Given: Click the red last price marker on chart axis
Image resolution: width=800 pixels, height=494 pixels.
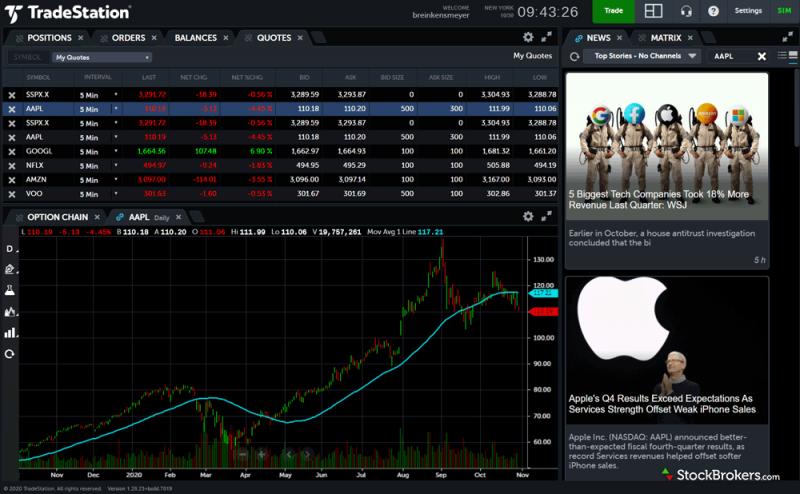Looking at the screenshot, I should coord(544,311).
